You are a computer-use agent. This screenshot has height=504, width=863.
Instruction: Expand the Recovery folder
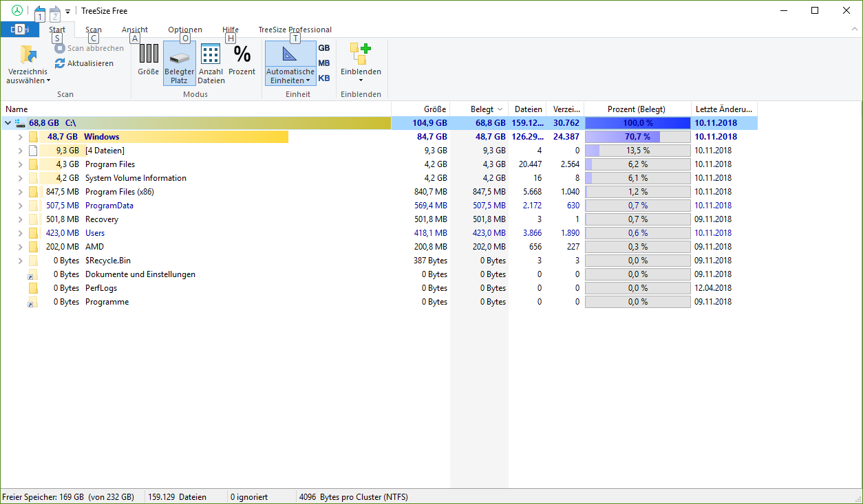pyautogui.click(x=20, y=219)
